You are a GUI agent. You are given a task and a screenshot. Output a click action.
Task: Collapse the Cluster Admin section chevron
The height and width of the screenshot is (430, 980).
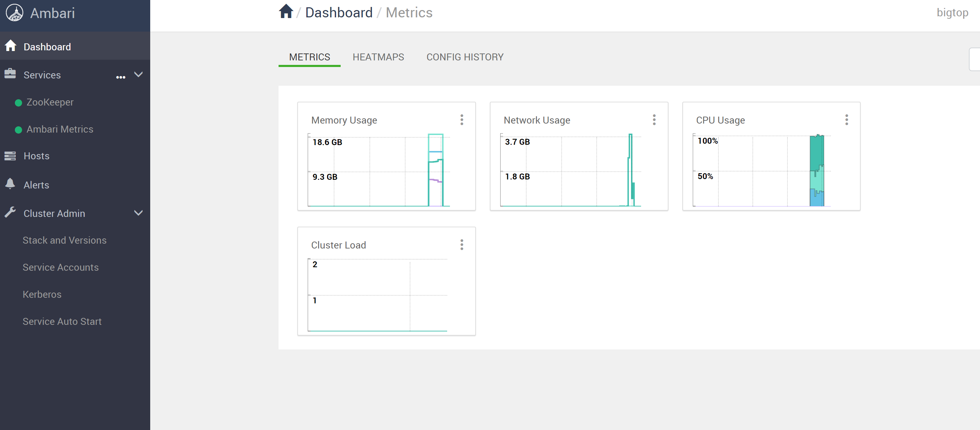[138, 213]
